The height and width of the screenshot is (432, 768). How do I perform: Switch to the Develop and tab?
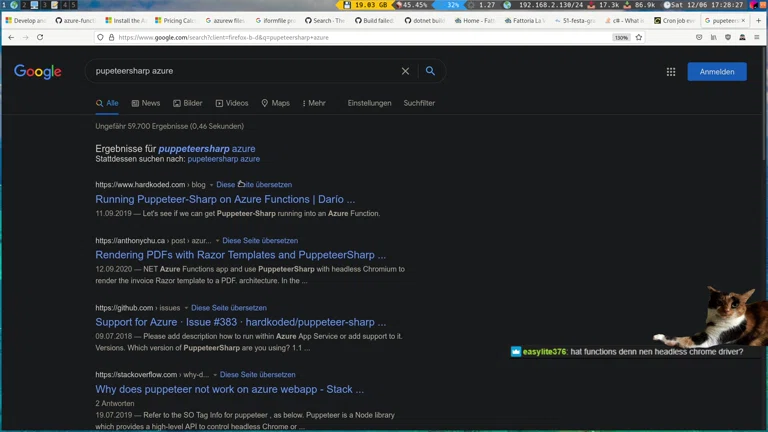[25, 21]
